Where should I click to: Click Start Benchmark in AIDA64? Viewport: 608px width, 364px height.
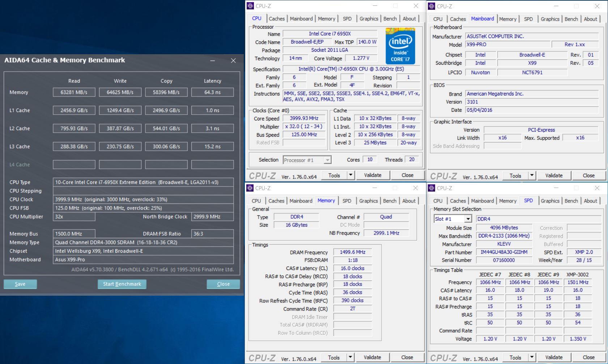122,284
